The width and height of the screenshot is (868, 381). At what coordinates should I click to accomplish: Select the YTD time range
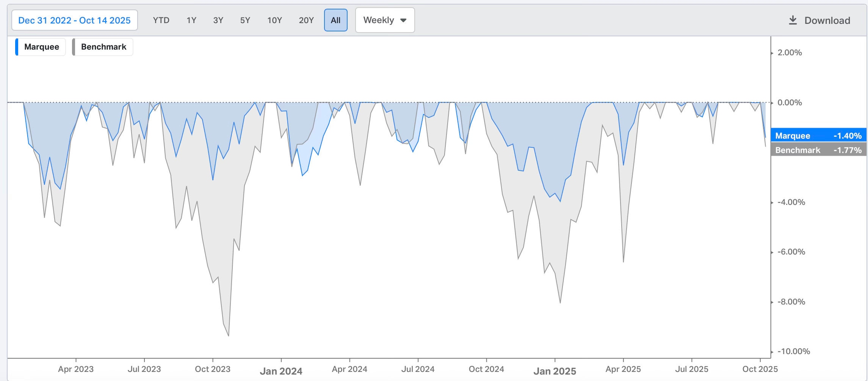pyautogui.click(x=161, y=20)
